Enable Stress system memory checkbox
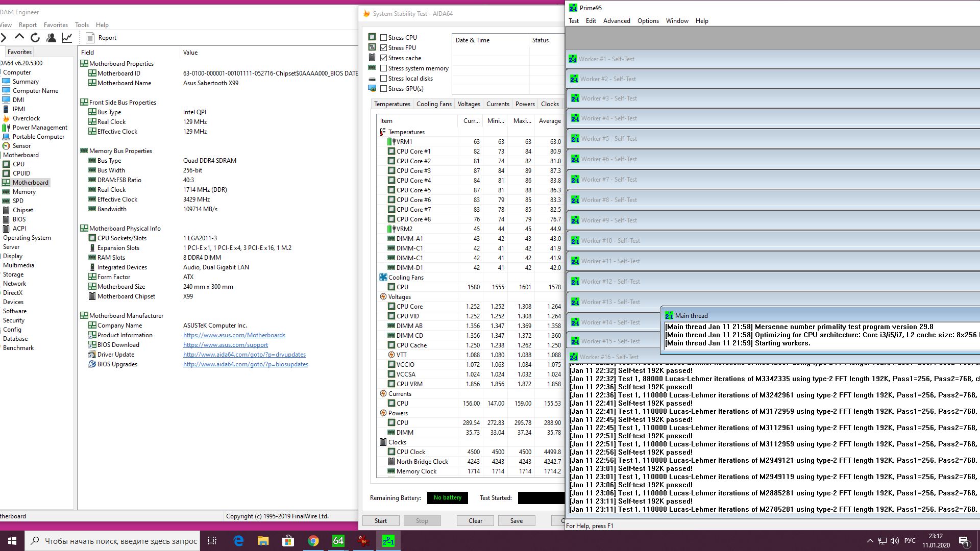Viewport: 980px width, 551px height. (x=383, y=68)
